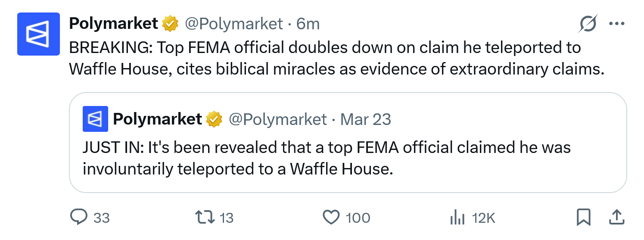644x240 pixels.
Task: Click the Mar 23 timestamp in quoted tweet
Action: (x=366, y=119)
